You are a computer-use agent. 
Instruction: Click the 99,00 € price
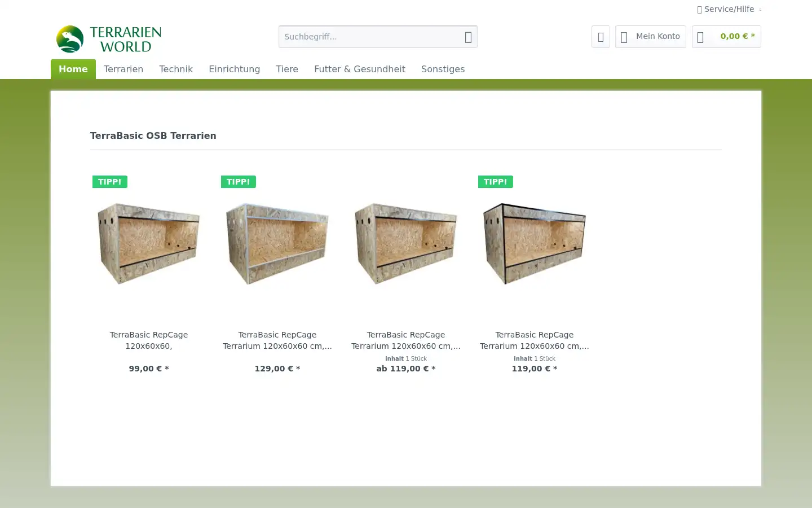tap(149, 369)
